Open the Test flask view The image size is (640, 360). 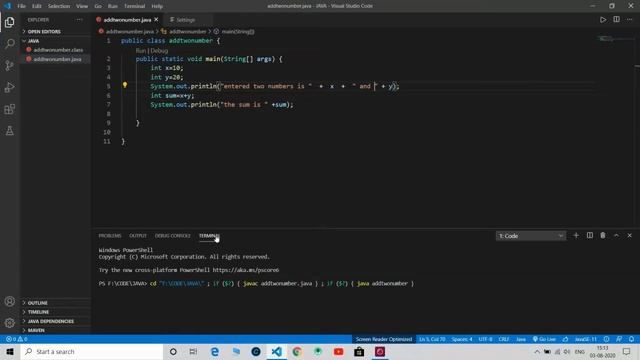[10, 131]
